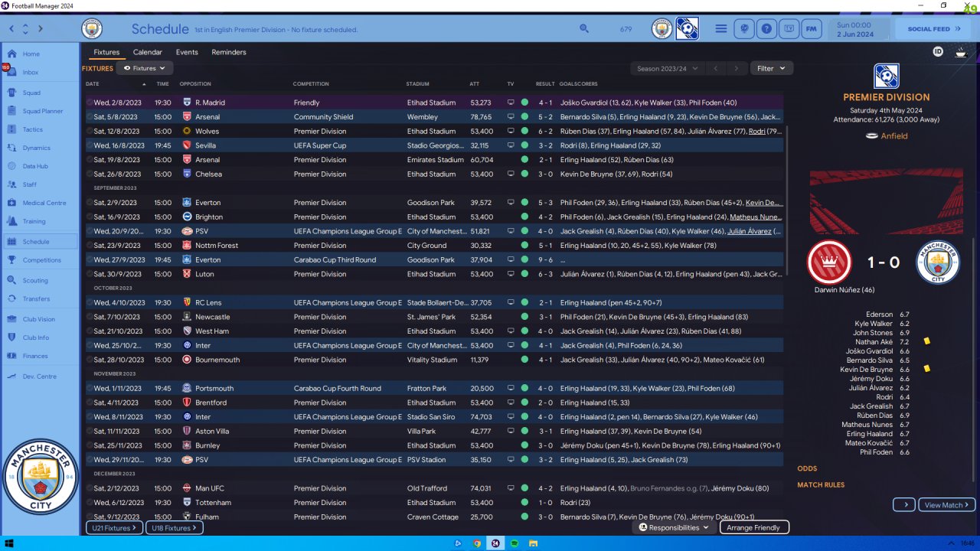The image size is (980, 551).
Task: Click the ID icon near top right
Action: click(x=938, y=52)
